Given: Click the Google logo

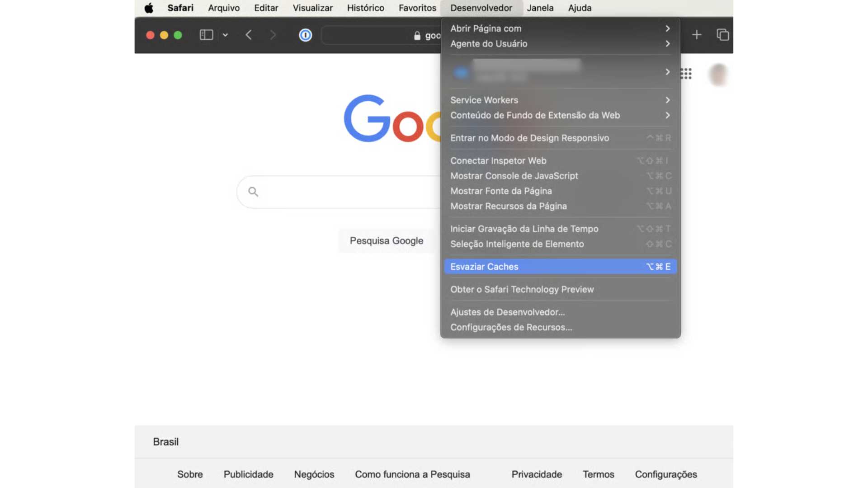Looking at the screenshot, I should point(392,118).
